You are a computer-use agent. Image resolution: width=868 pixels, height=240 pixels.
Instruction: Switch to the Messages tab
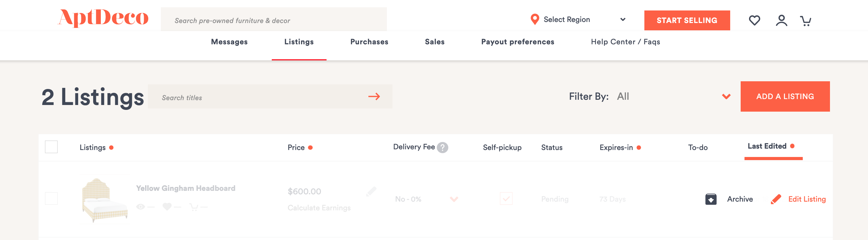coord(229,42)
